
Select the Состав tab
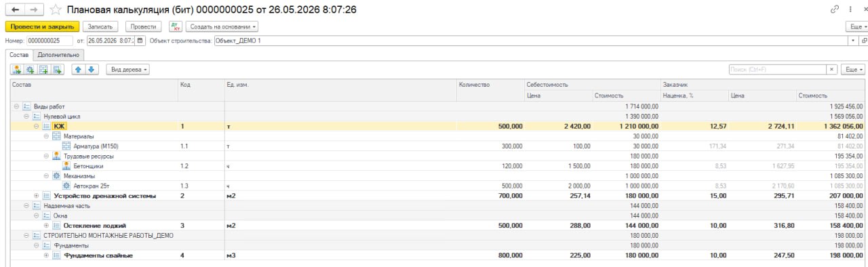click(19, 55)
